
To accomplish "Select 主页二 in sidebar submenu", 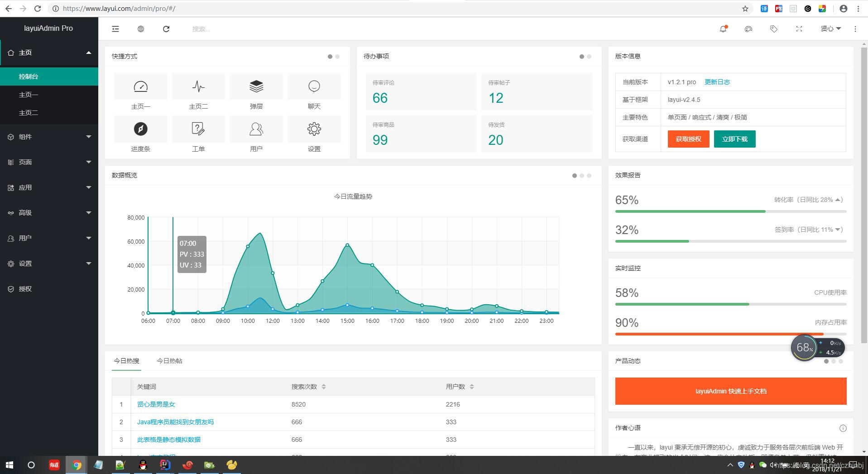I will (49, 113).
